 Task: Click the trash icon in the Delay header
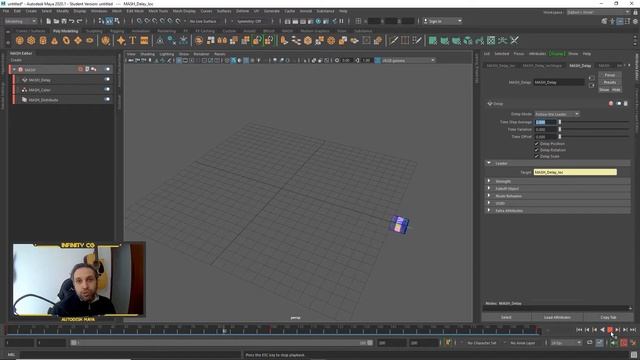pyautogui.click(x=625, y=104)
